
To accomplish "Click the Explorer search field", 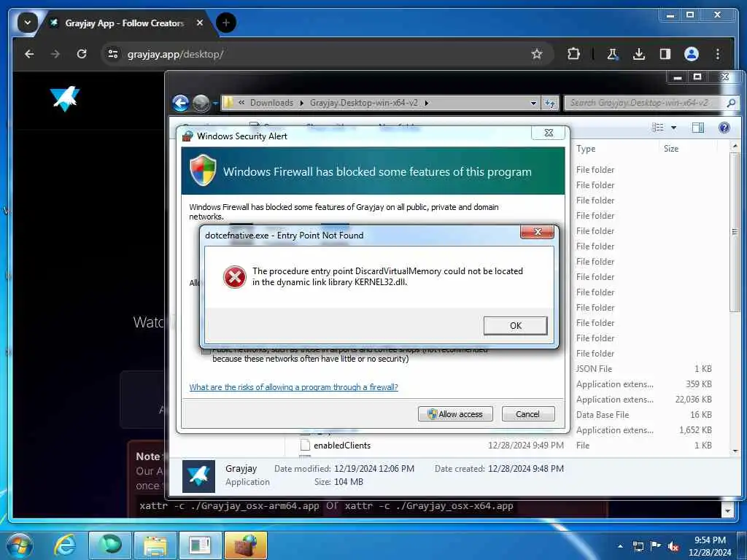I will (x=643, y=103).
